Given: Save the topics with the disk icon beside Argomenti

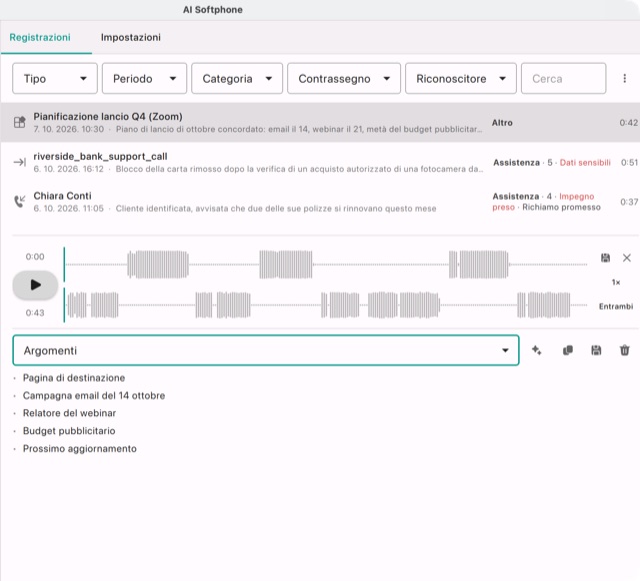Looking at the screenshot, I should tap(596, 350).
